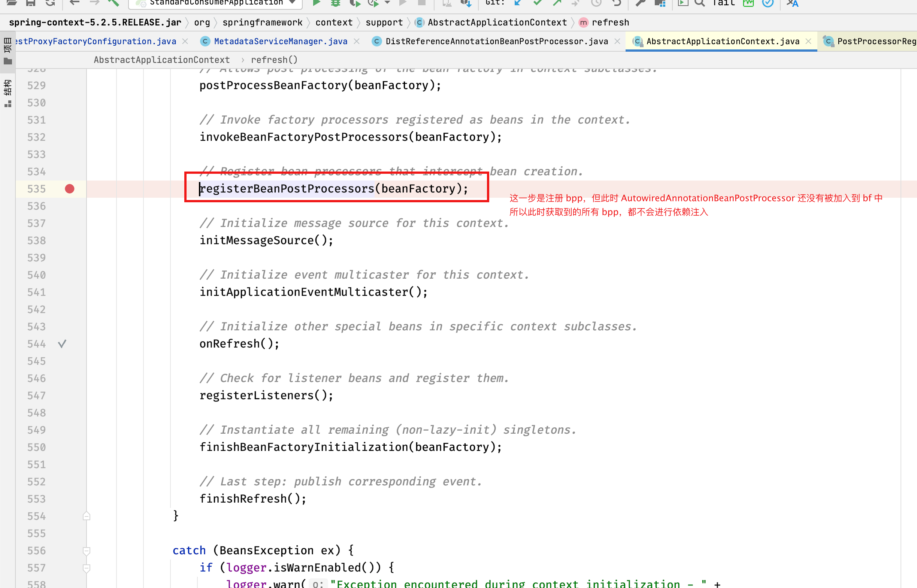Click the Synchronize refresh icon
The height and width of the screenshot is (588, 917).
point(50,3)
